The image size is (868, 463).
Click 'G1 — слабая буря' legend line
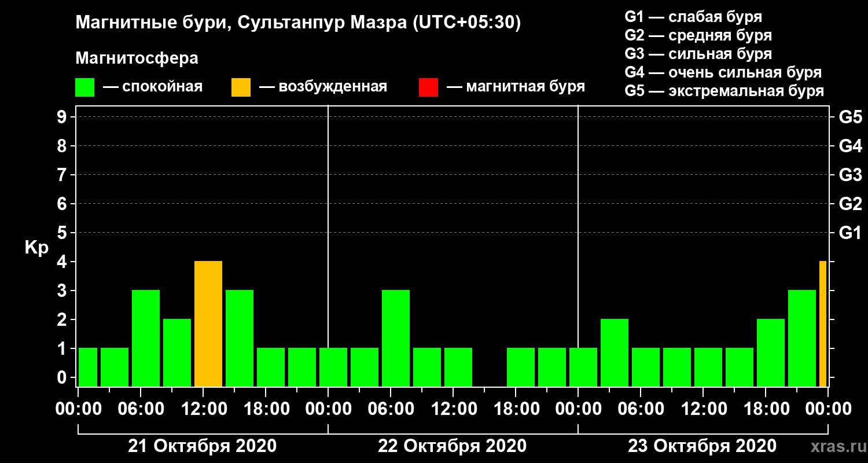(693, 16)
